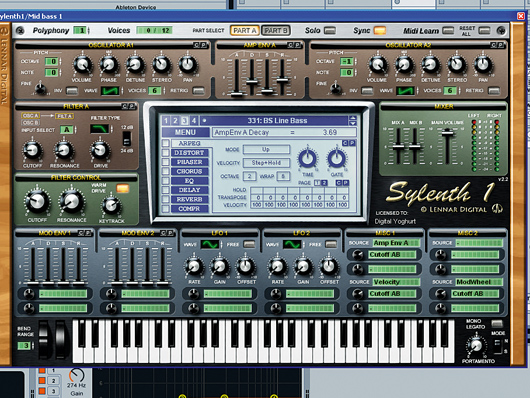Click the Portamento knob
Image resolution: width=530 pixels, height=398 pixels.
point(476,345)
